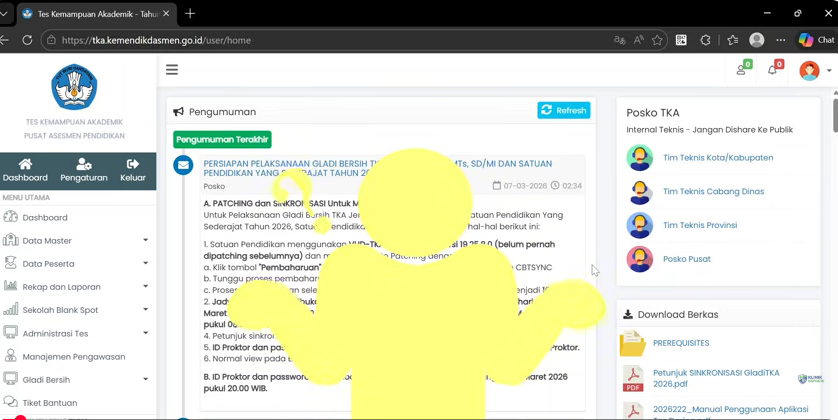This screenshot has height=420, width=838.
Task: Click the Tes Kemampuan Akademik logo
Action: coord(74,87)
